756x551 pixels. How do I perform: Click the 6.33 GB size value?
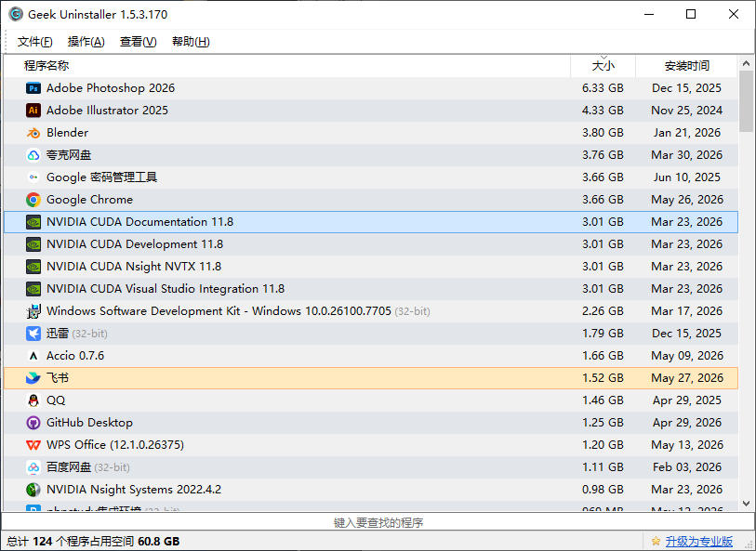(603, 88)
